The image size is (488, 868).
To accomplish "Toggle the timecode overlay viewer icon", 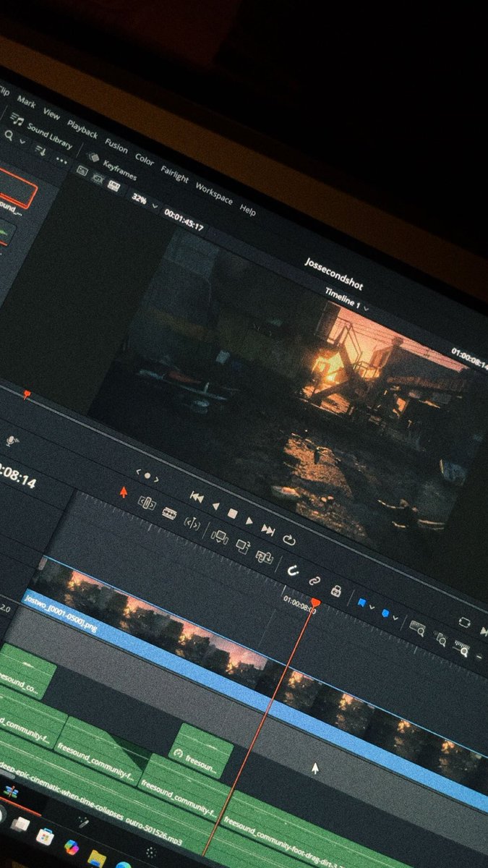I will tap(114, 185).
